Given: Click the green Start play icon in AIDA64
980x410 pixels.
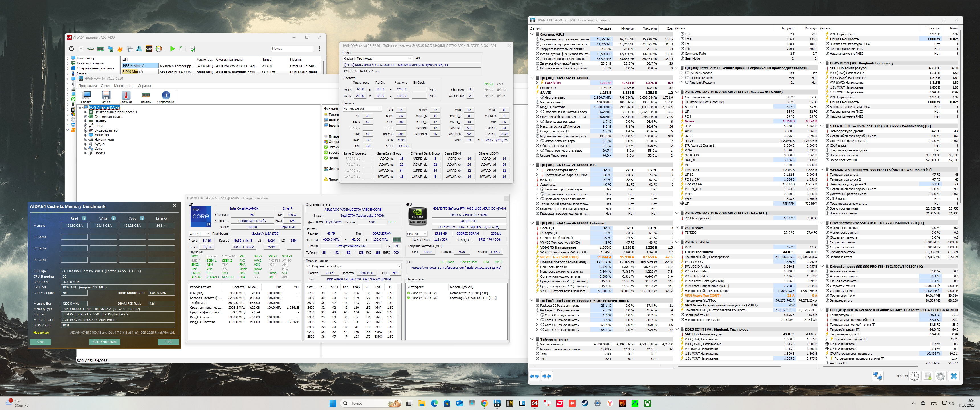Looking at the screenshot, I should [x=172, y=49].
